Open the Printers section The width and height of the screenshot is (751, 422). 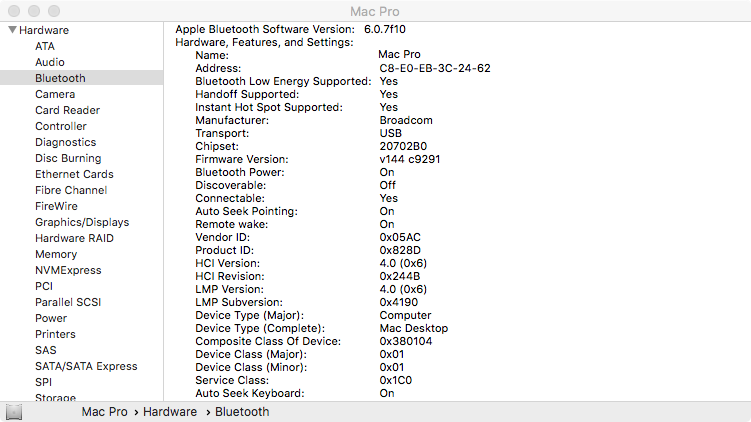click(55, 334)
